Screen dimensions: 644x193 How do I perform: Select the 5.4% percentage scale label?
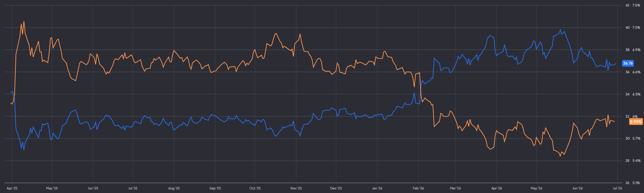636,161
